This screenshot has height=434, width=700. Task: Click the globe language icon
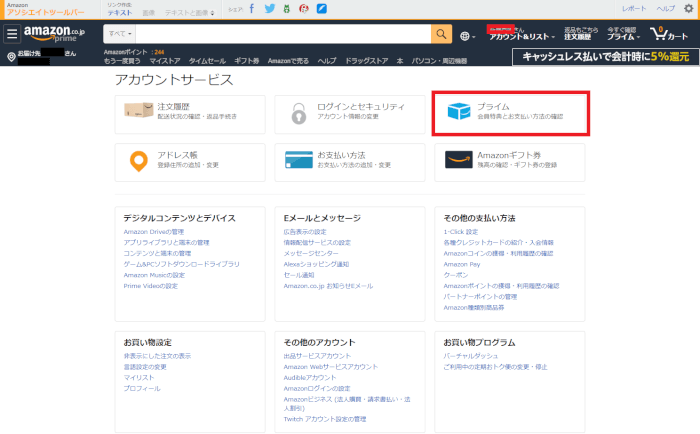[468, 36]
